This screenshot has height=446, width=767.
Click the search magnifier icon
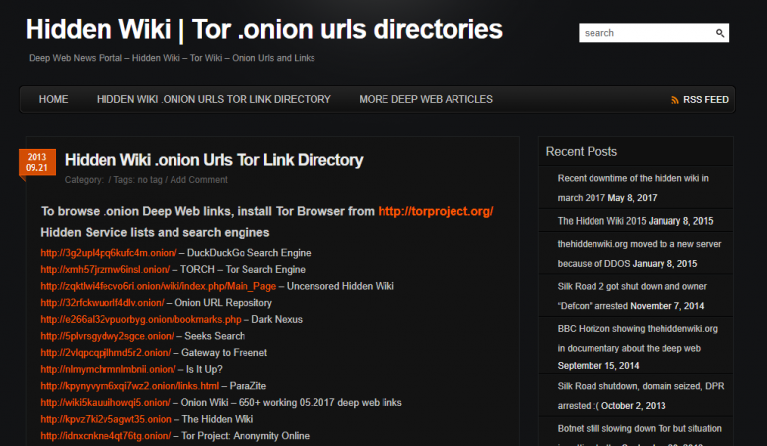(x=720, y=33)
